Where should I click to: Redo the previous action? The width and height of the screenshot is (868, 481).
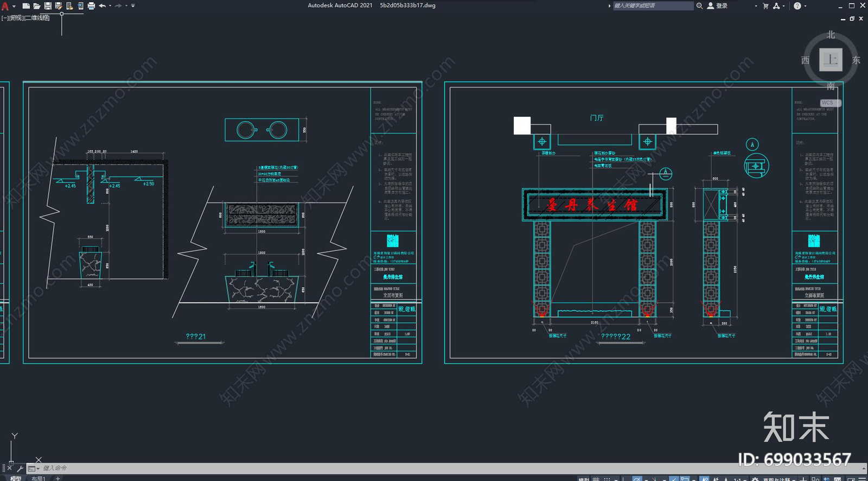point(118,6)
